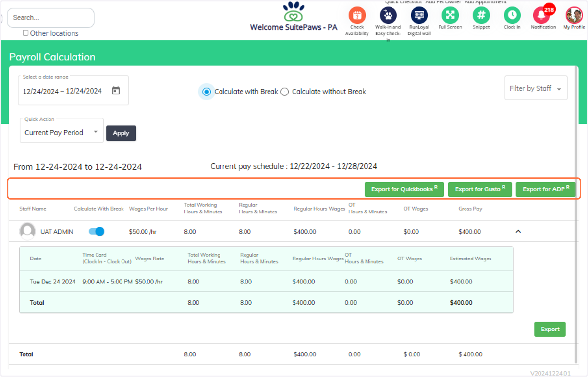This screenshot has width=588, height=377.
Task: Select Calculate without Break radio
Action: tap(284, 92)
